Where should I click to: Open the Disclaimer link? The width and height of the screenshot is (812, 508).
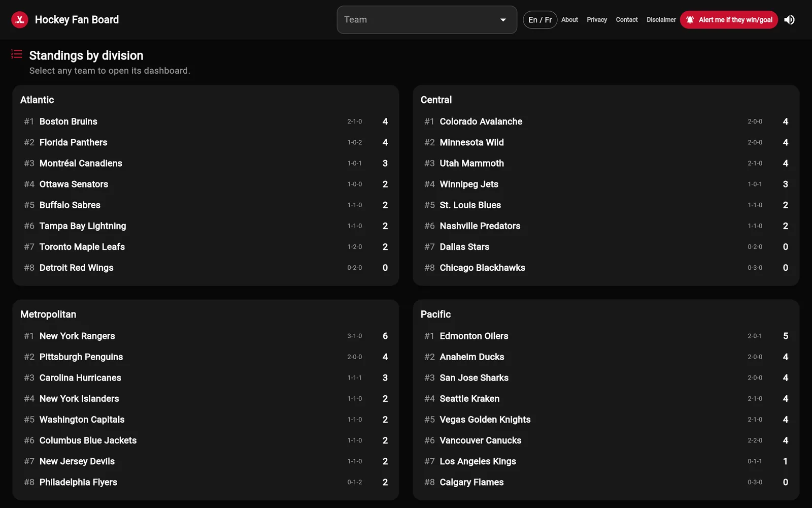(x=661, y=20)
